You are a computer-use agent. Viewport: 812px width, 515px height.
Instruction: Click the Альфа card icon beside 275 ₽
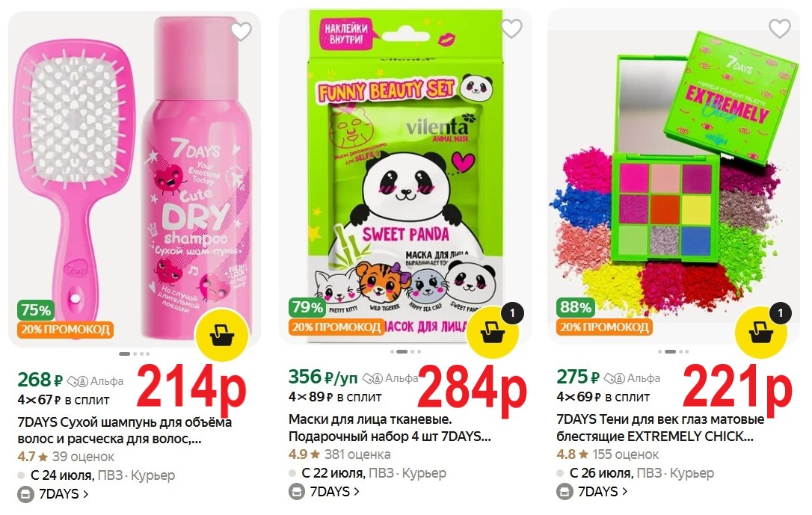click(615, 378)
